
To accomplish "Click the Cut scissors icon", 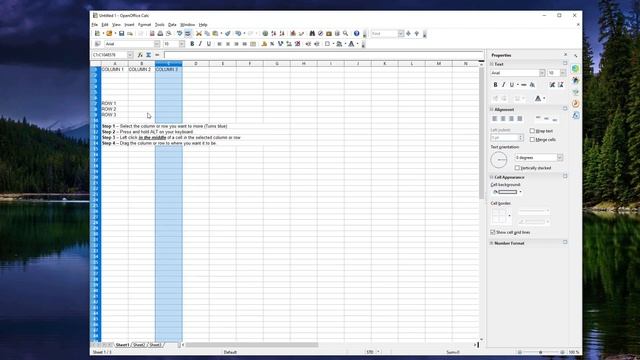I will tap(199, 33).
